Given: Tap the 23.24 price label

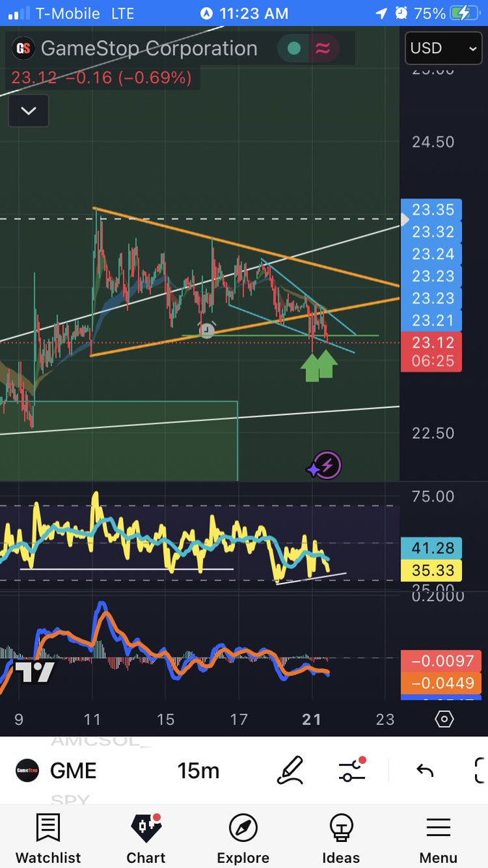Looking at the screenshot, I should [432, 254].
